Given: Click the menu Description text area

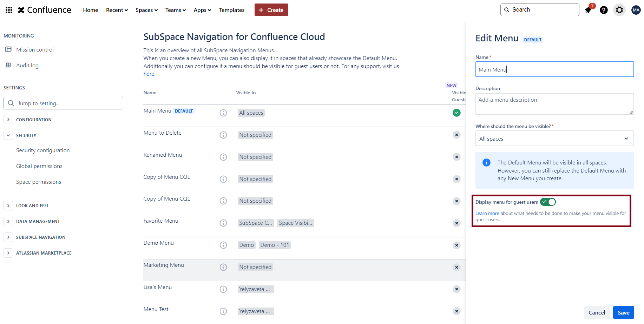Looking at the screenshot, I should 554,104.
